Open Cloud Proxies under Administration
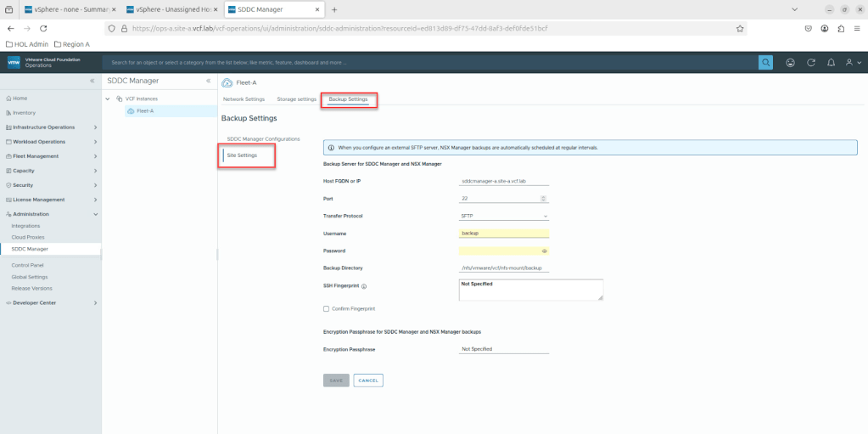Screen dimensions: 868x434 click(28, 237)
